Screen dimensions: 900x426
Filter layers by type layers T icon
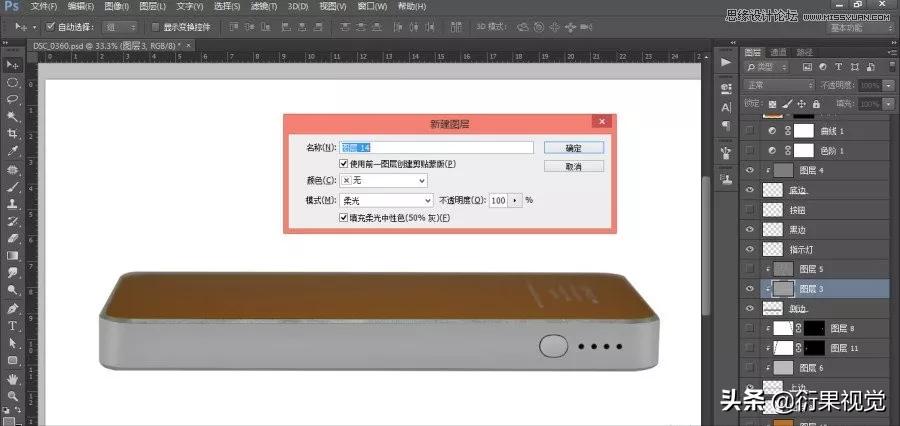point(838,67)
